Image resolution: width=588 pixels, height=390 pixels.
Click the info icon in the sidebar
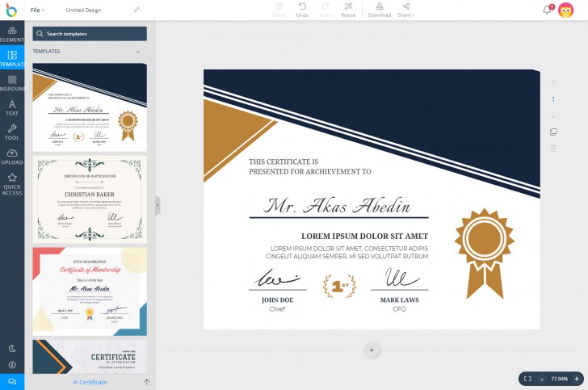12,364
